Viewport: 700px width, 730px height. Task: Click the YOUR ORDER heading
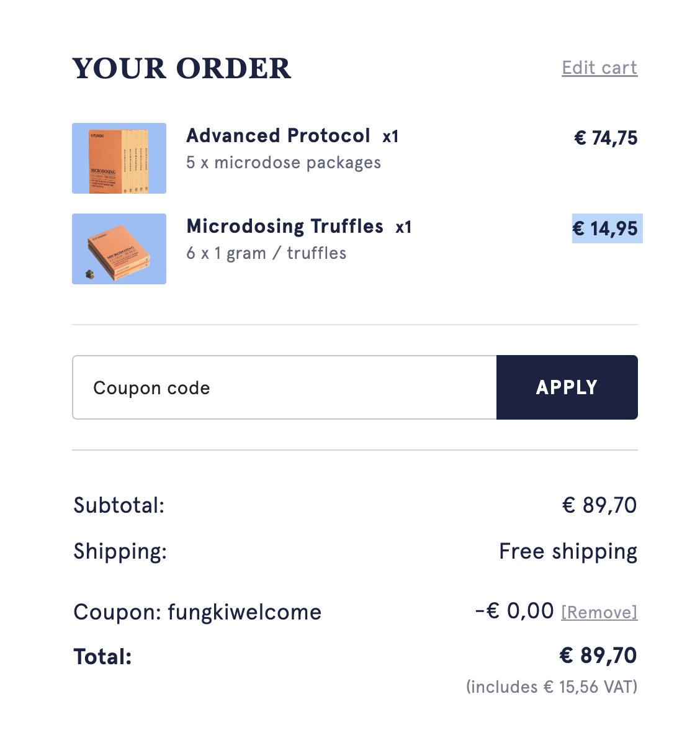coord(181,68)
